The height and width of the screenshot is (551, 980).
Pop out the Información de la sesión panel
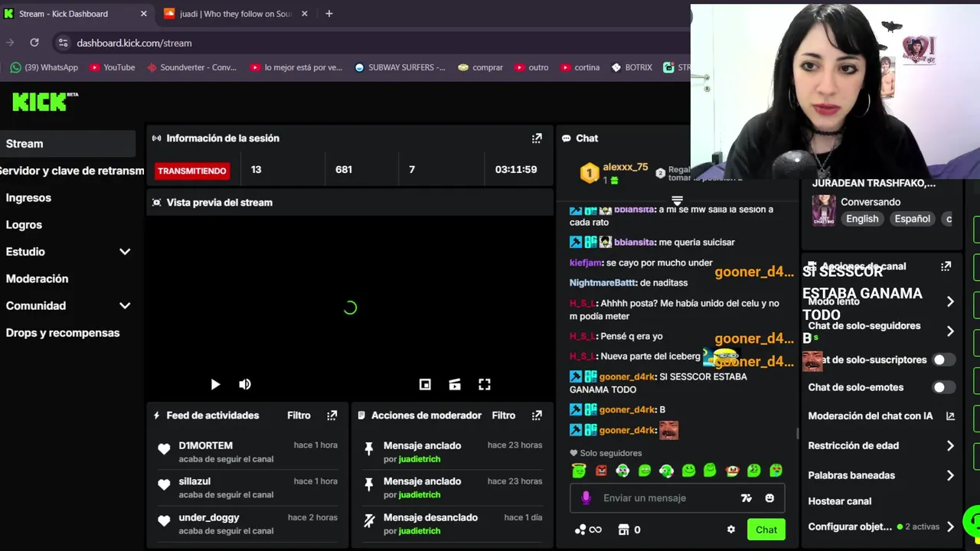(537, 139)
